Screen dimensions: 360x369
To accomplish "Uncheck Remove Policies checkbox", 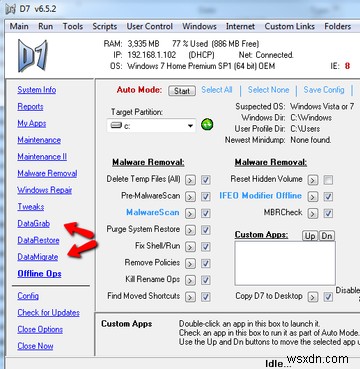I will (x=206, y=263).
